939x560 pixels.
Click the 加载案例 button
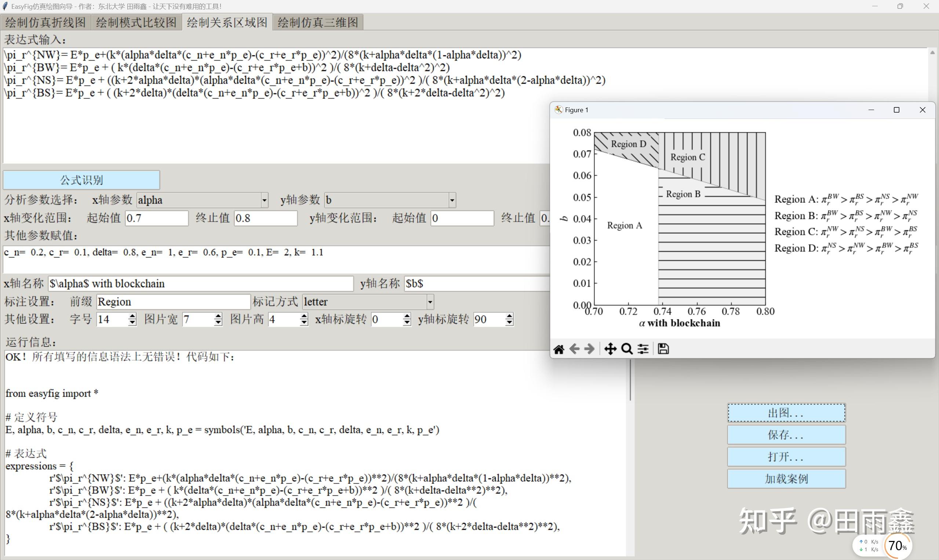tap(786, 478)
